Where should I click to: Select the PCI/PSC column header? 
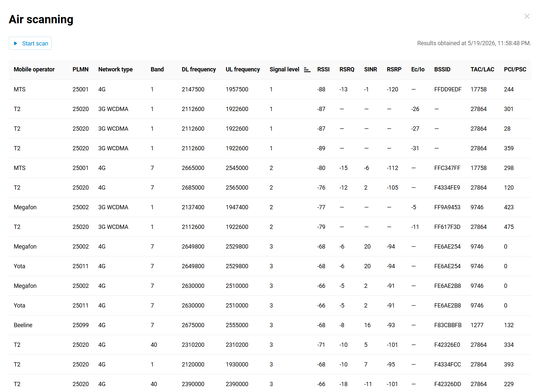point(515,69)
